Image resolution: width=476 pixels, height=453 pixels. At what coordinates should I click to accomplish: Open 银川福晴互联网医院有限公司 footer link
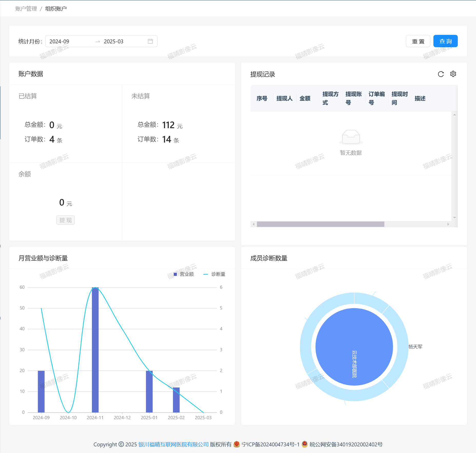coord(173,444)
